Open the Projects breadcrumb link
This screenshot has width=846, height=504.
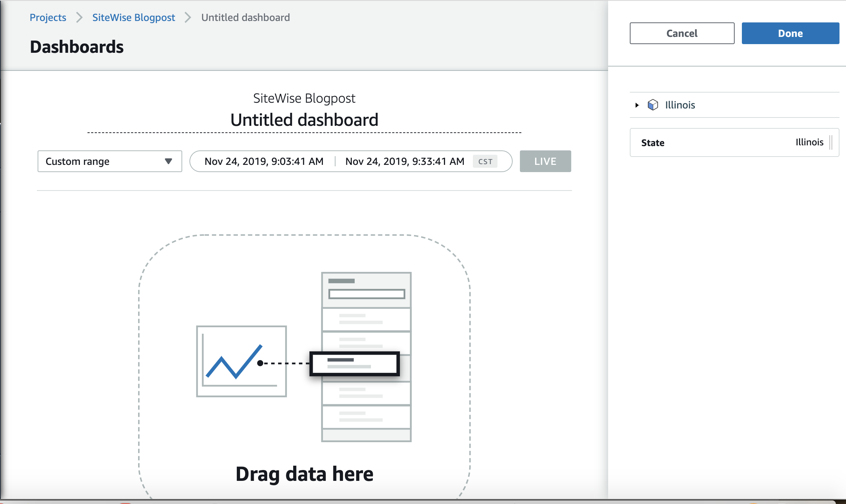(x=48, y=17)
